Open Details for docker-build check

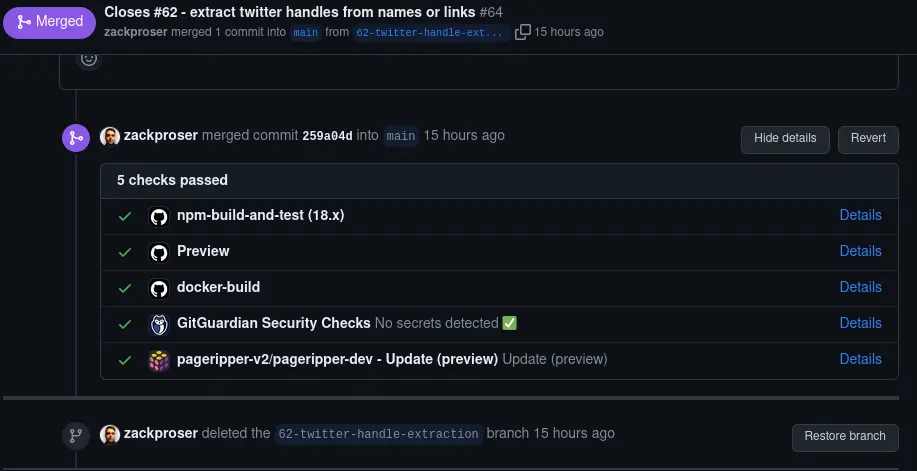click(x=860, y=287)
